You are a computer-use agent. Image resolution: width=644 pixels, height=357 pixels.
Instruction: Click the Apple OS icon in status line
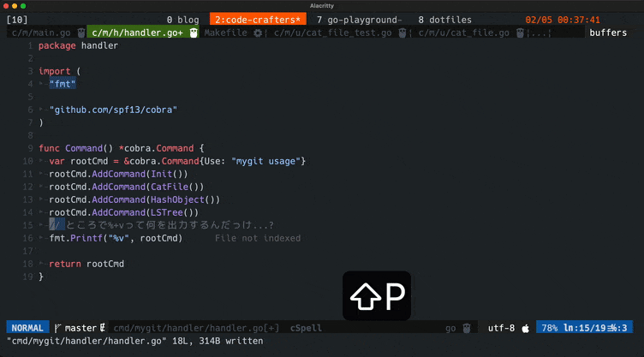coord(525,328)
